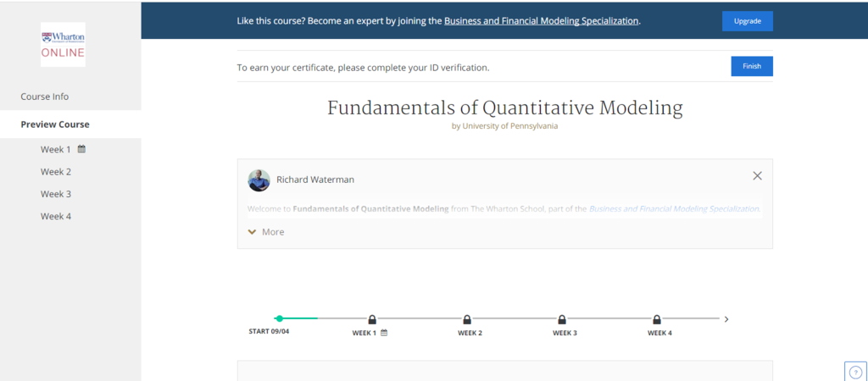Click the course title Fundamentals of Quantitative Modeling
Viewport: 868px width, 381px height.
tap(505, 108)
